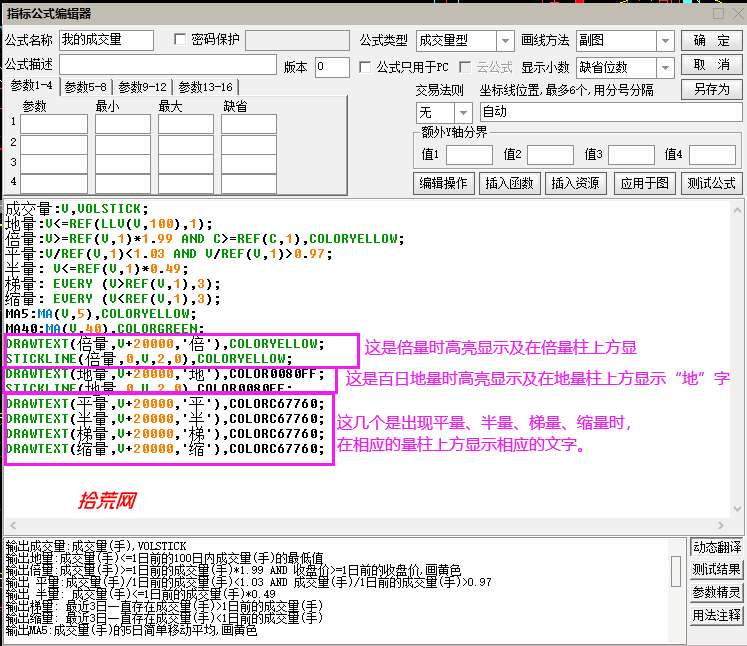Image resolution: width=747 pixels, height=646 pixels.
Task: Click the 另存为 button
Action: tap(712, 89)
